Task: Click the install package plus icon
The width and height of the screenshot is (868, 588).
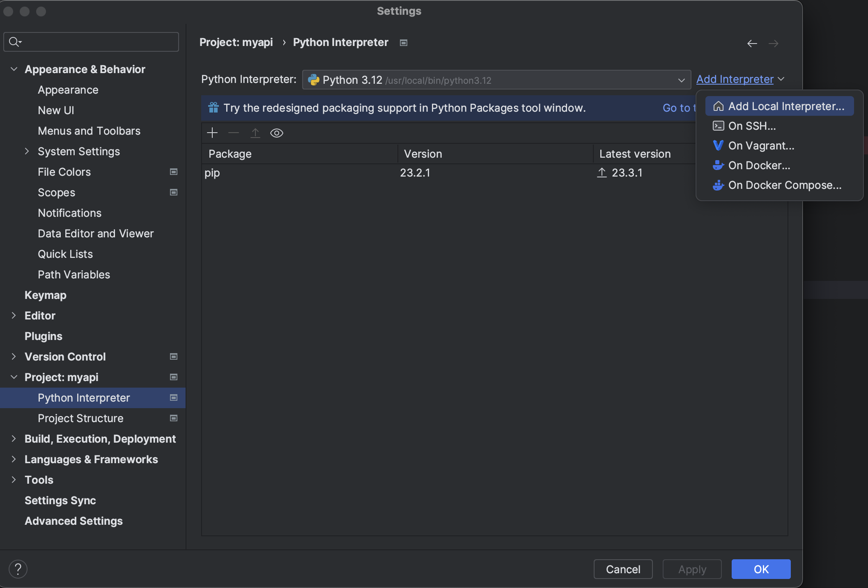Action: tap(212, 133)
